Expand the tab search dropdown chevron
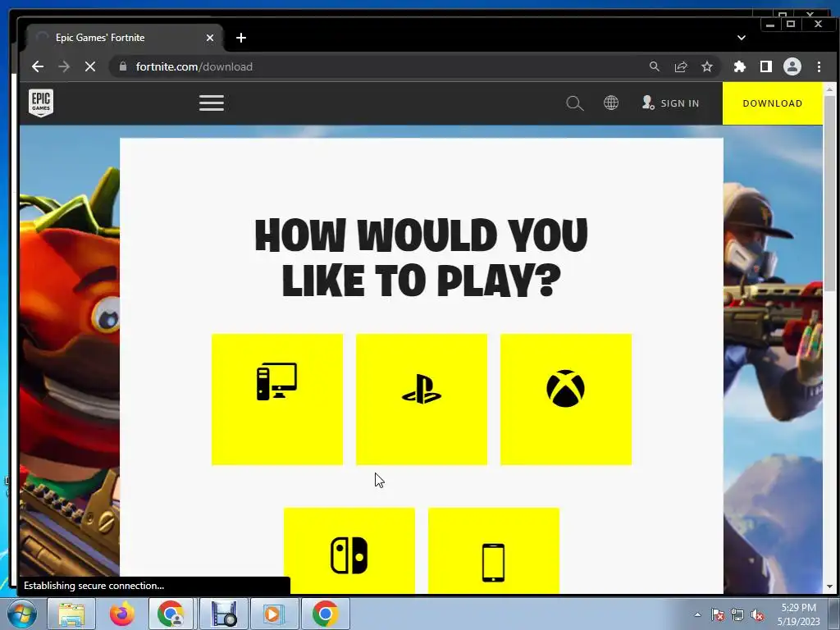The image size is (840, 630). tap(742, 38)
